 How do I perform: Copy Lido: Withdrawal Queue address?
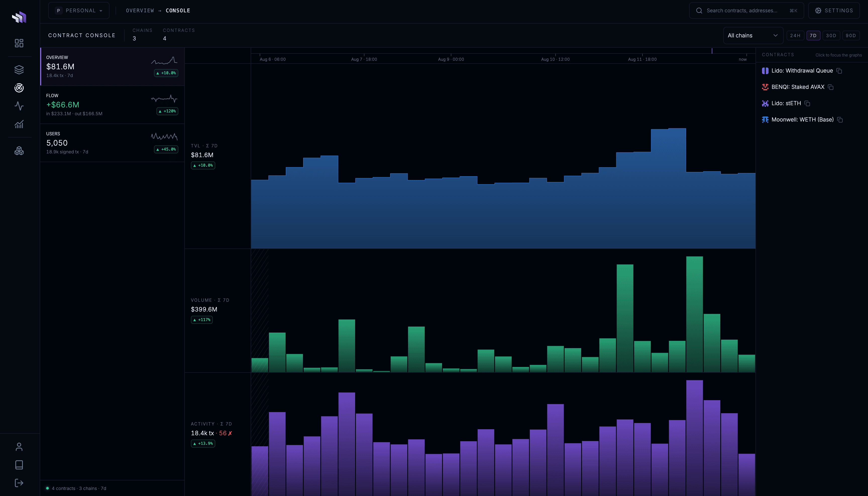coord(839,71)
